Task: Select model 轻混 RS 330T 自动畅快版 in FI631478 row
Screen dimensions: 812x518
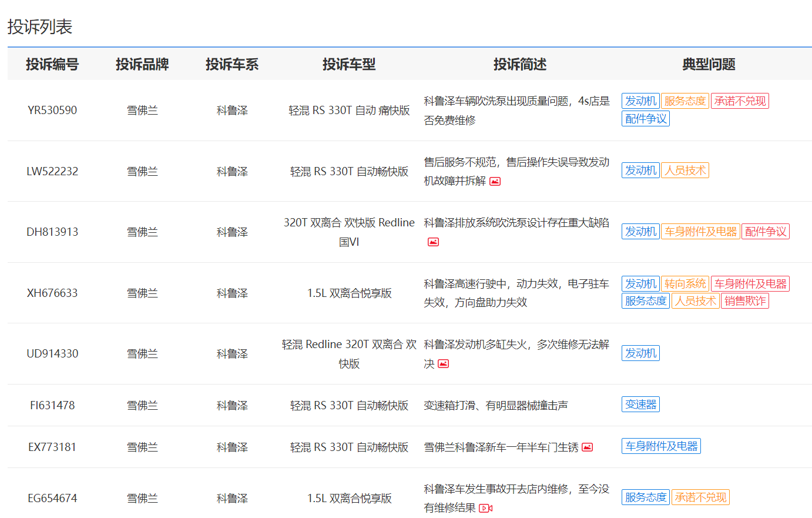Action: click(x=349, y=406)
